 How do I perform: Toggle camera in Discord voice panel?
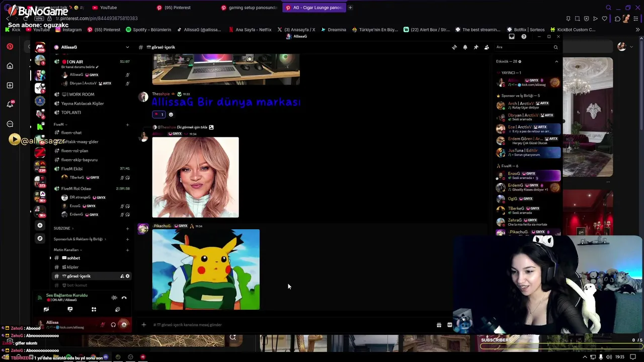tap(46, 310)
